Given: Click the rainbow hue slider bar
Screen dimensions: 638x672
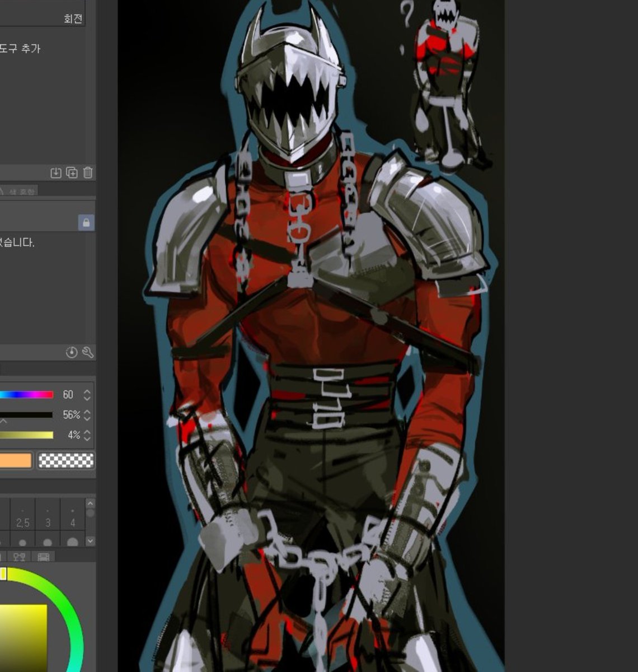Looking at the screenshot, I should click(26, 395).
